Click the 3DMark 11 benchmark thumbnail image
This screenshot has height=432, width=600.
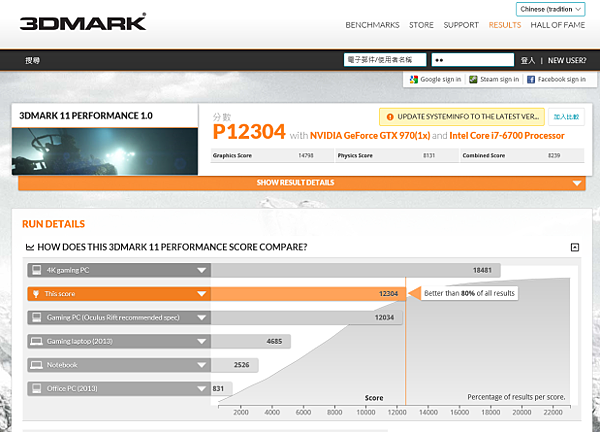[105, 152]
